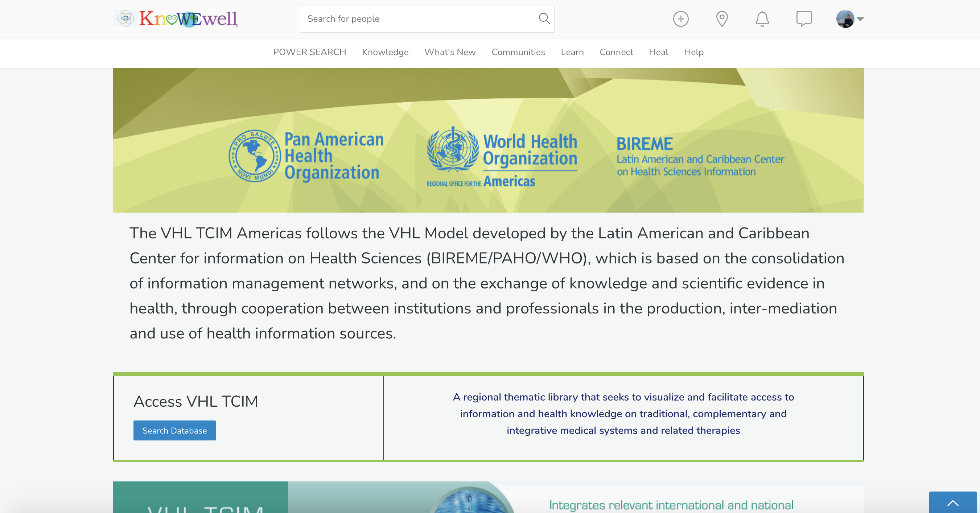Expand the profile dropdown arrow

(x=860, y=19)
